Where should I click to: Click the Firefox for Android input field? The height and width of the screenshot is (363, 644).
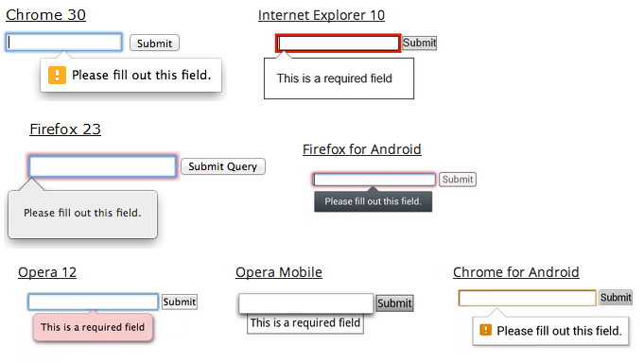pos(374,180)
